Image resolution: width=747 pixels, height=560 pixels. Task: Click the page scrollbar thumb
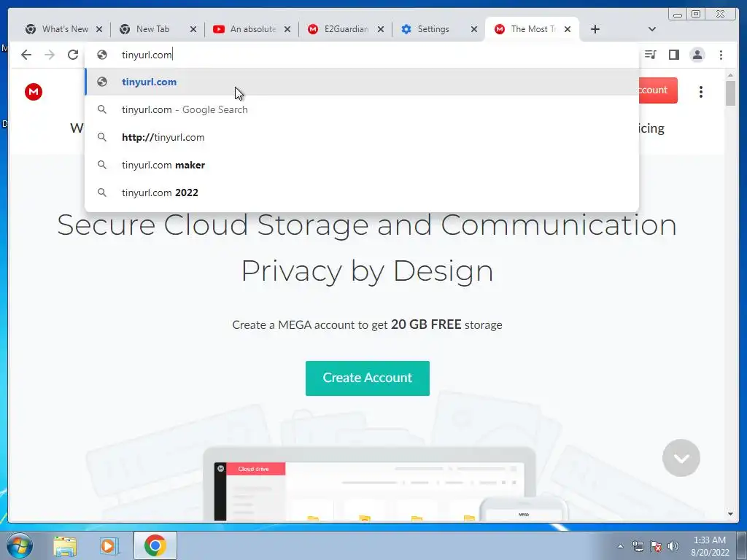(730, 93)
